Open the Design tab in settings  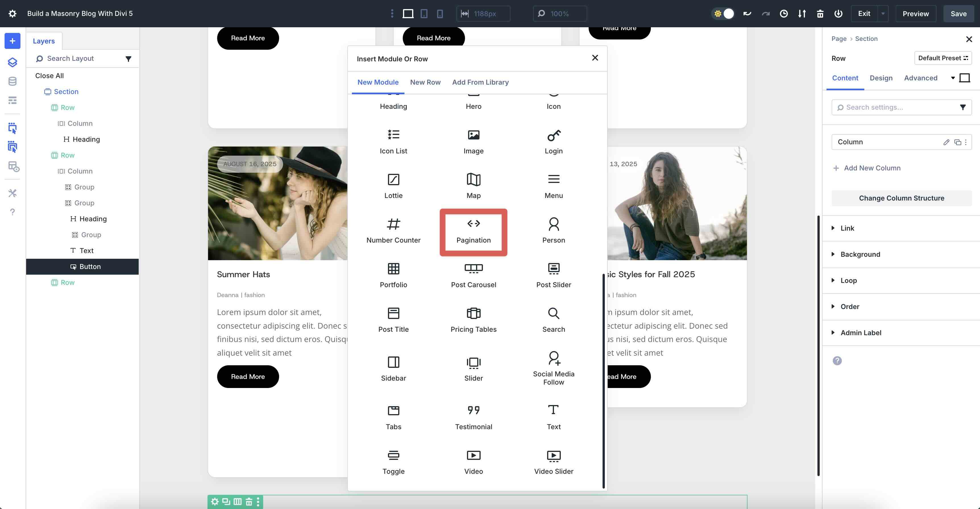(x=881, y=78)
